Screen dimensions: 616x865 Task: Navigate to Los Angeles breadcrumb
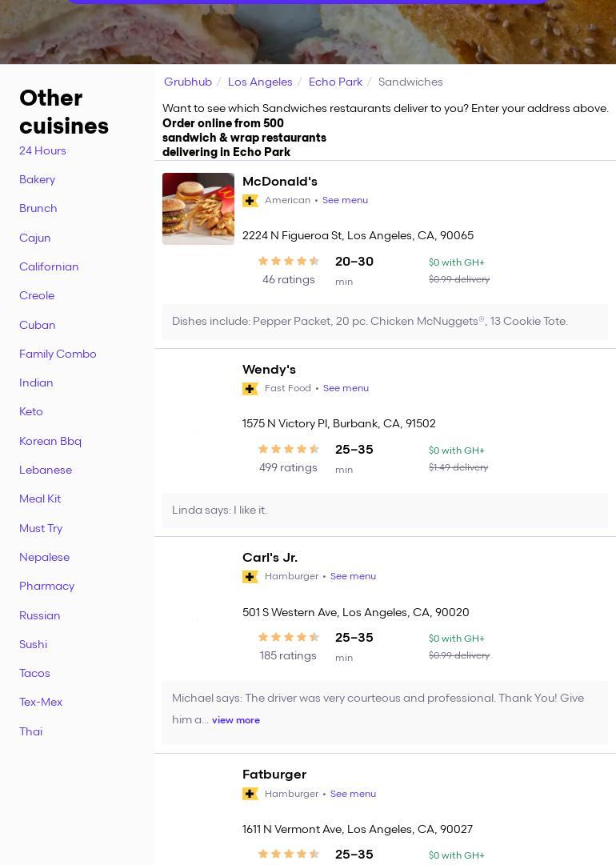tap(260, 82)
